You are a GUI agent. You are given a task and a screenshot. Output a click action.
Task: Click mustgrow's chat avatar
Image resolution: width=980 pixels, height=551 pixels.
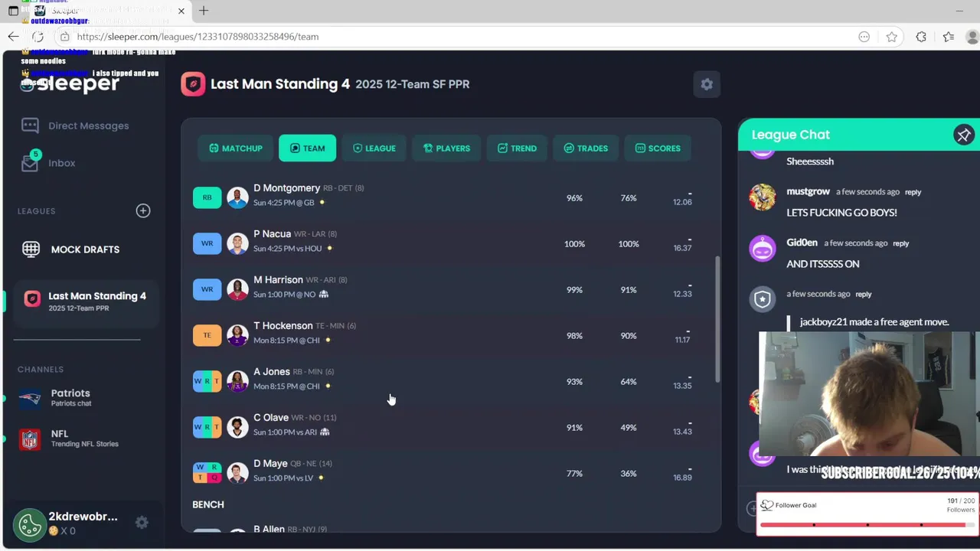762,197
